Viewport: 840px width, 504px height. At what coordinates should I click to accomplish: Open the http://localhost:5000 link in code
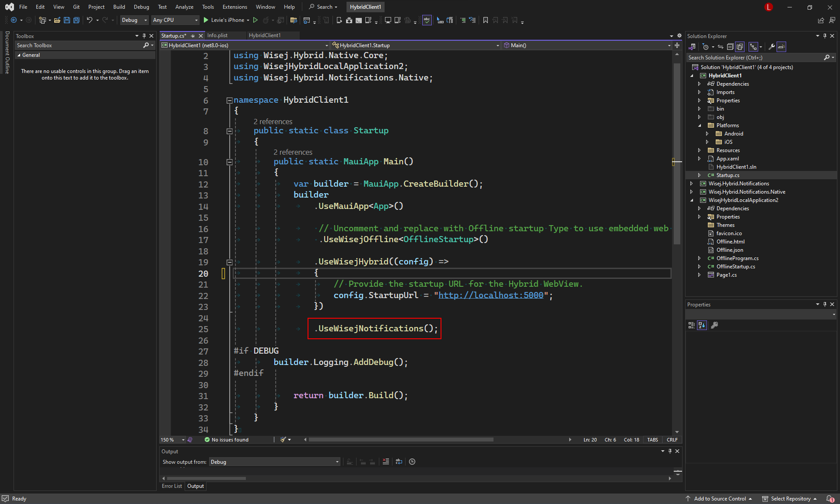click(x=491, y=295)
